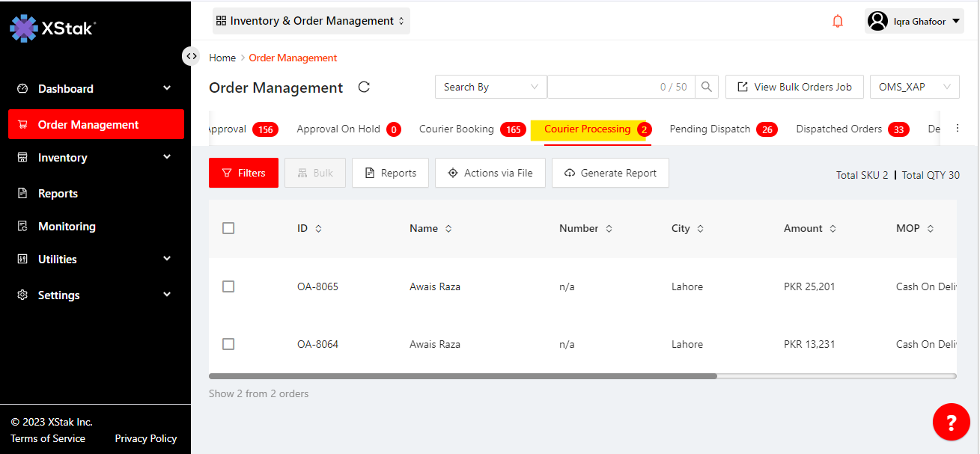Open the OMS_XAP dropdown
Screen dimensions: 980x454
pyautogui.click(x=914, y=87)
